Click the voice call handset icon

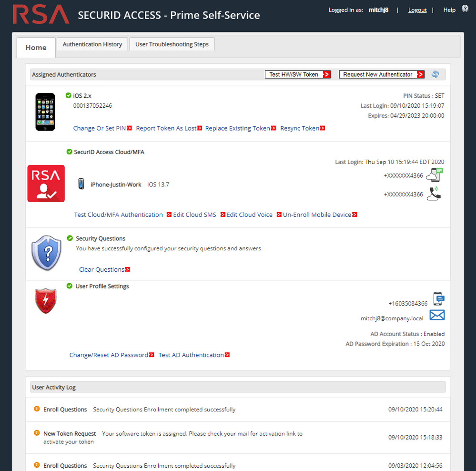pos(434,194)
